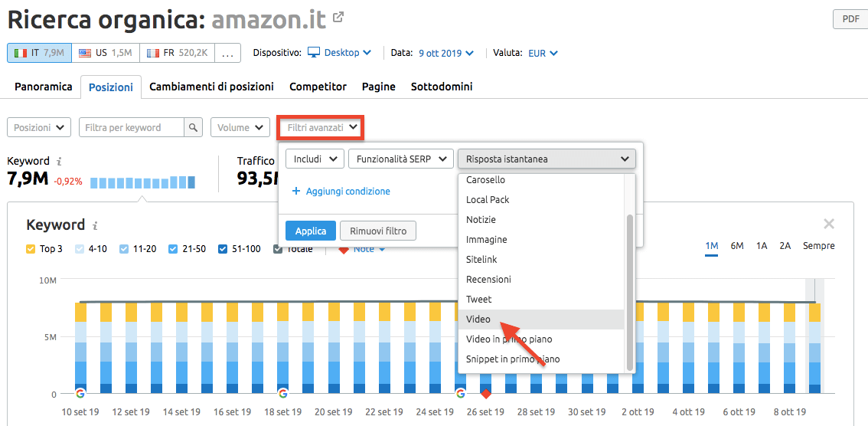Click red diamond note marker on chart
Screen dimensions: 868x426
[x=486, y=394]
